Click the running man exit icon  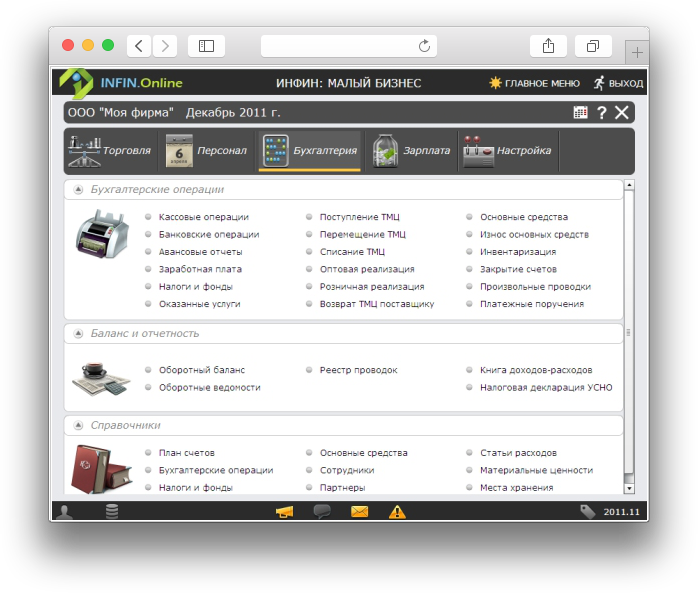coord(599,83)
